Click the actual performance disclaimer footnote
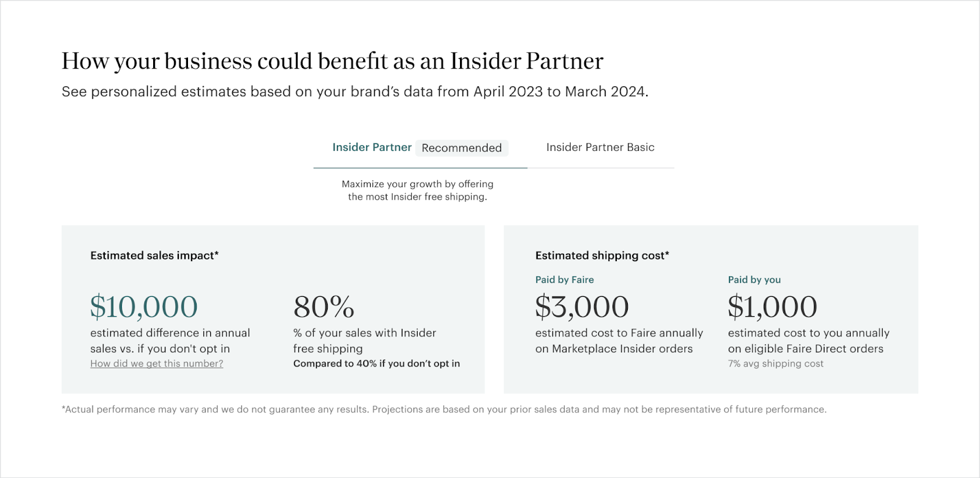 [444, 409]
